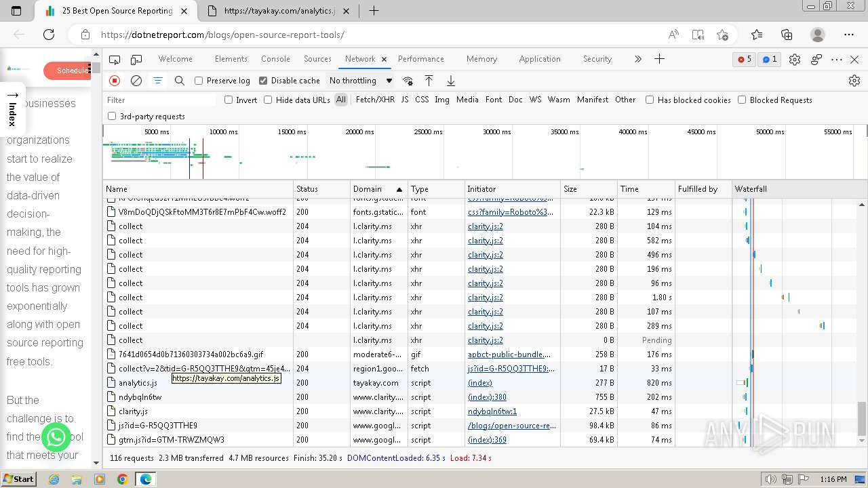Viewport: 868px width, 488px height.
Task: Click the inspect element picker icon
Action: click(115, 60)
